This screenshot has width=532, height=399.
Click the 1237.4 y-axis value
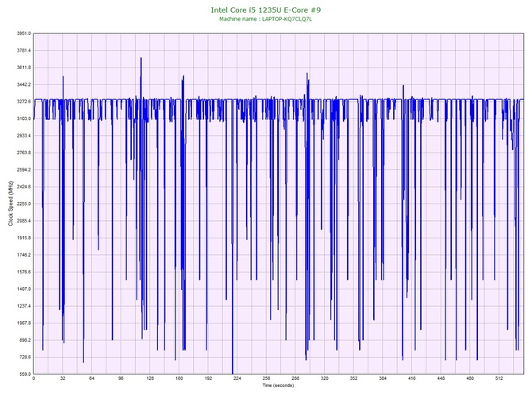point(24,306)
